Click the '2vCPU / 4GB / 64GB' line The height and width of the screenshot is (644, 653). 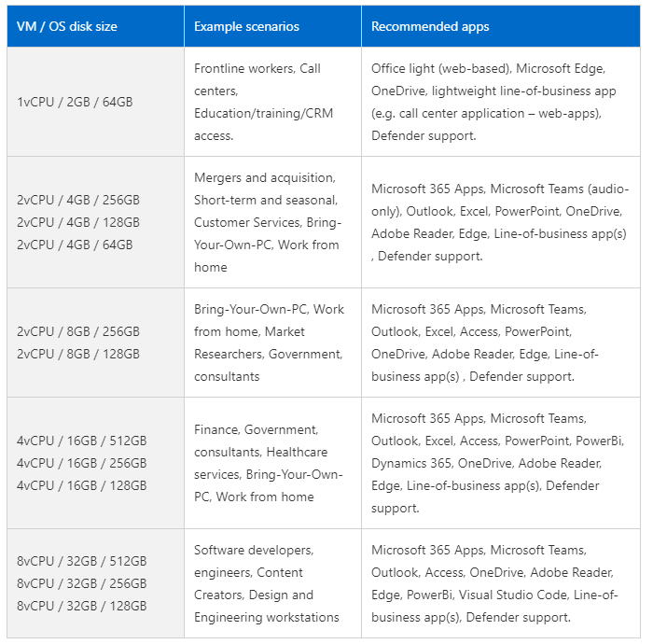[x=75, y=245]
